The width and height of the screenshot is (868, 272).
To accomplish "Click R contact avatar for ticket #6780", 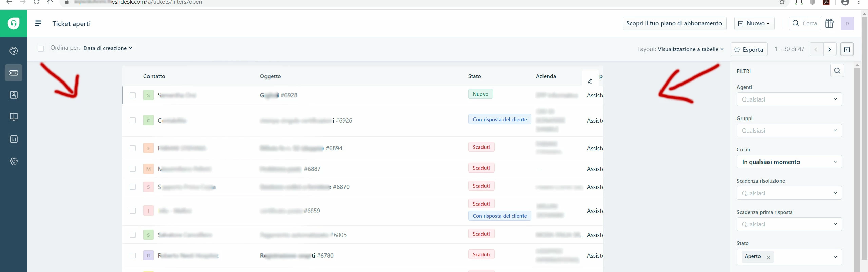I will tap(148, 255).
